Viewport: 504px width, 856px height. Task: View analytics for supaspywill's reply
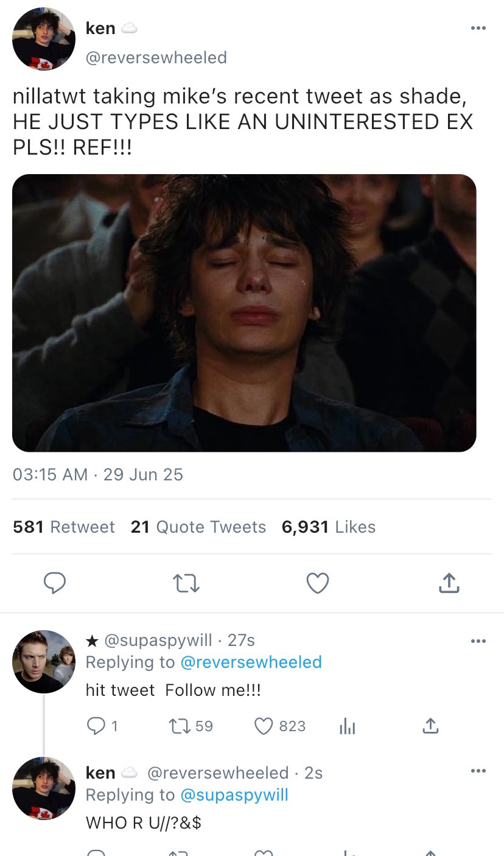click(347, 726)
